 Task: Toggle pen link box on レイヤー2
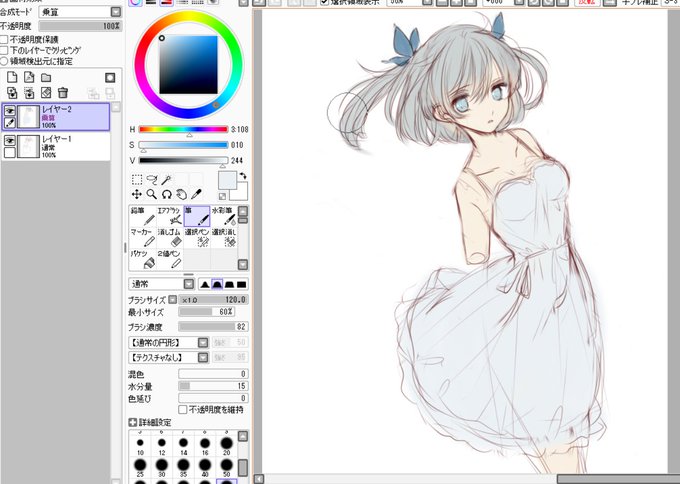10,123
